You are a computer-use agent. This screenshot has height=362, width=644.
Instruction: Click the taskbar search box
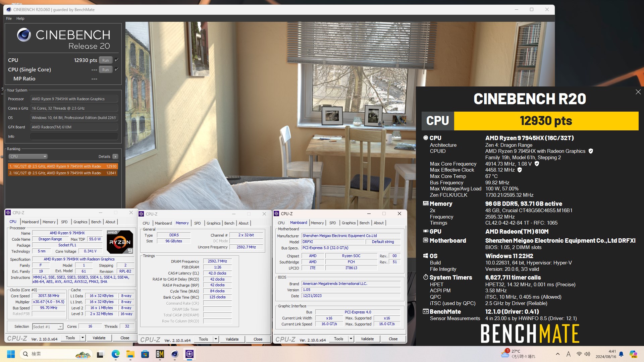pyautogui.click(x=56, y=354)
